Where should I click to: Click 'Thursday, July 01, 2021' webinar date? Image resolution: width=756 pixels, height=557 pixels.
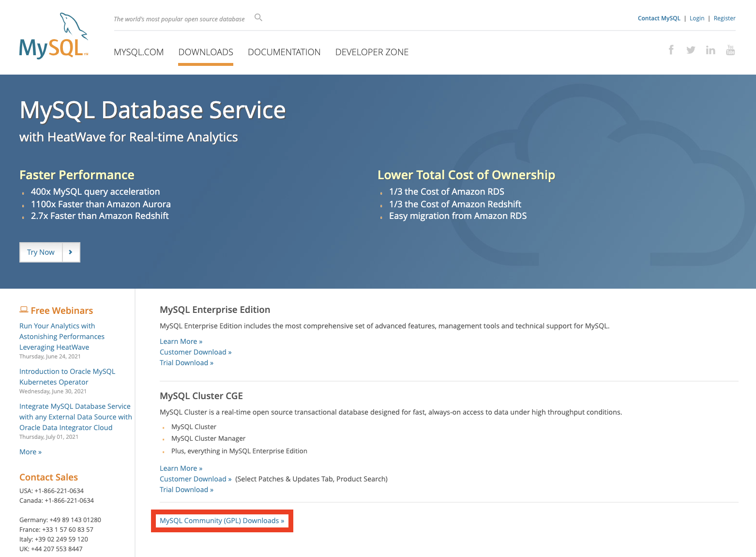tap(49, 437)
